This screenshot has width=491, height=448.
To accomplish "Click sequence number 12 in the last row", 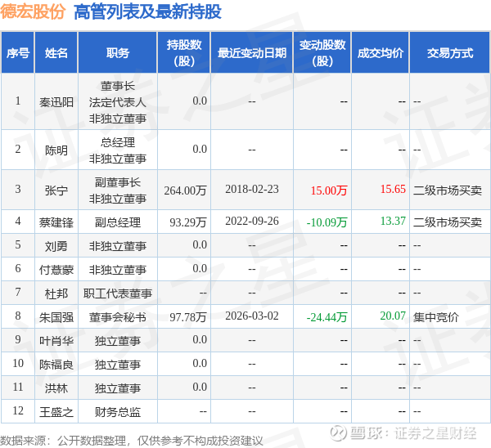I will [18, 410].
